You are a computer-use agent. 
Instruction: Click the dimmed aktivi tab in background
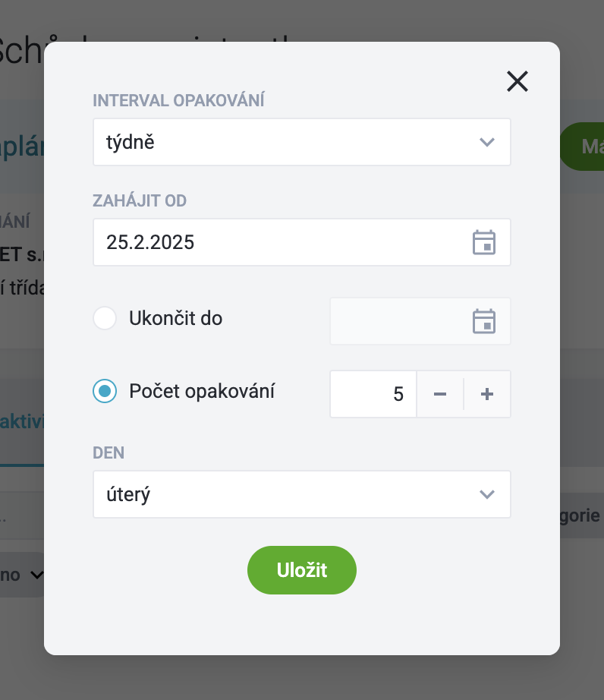coord(22,421)
